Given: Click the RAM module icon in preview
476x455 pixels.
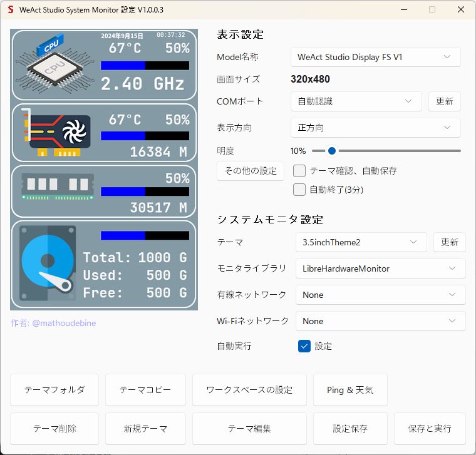Looking at the screenshot, I should (x=58, y=187).
